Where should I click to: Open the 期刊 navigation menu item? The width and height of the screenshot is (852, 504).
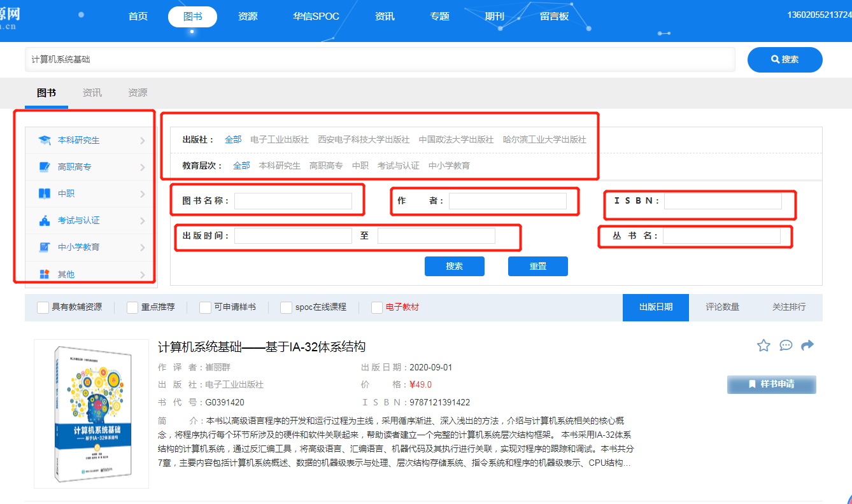(494, 17)
